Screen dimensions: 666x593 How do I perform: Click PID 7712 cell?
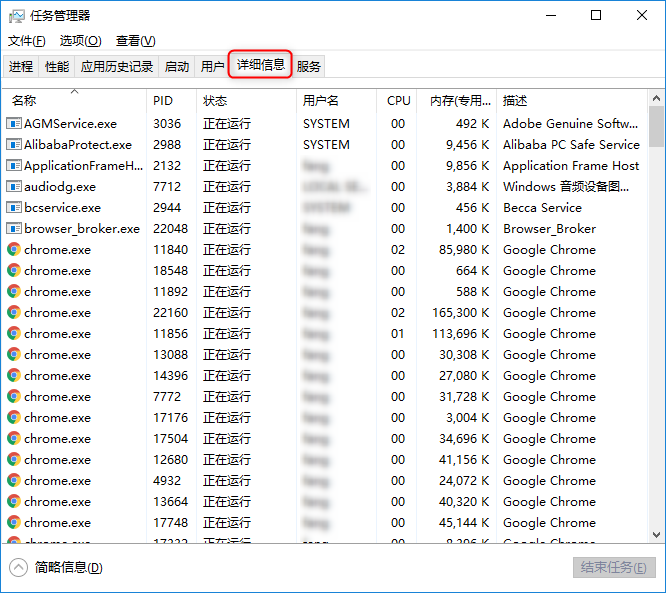coord(167,186)
